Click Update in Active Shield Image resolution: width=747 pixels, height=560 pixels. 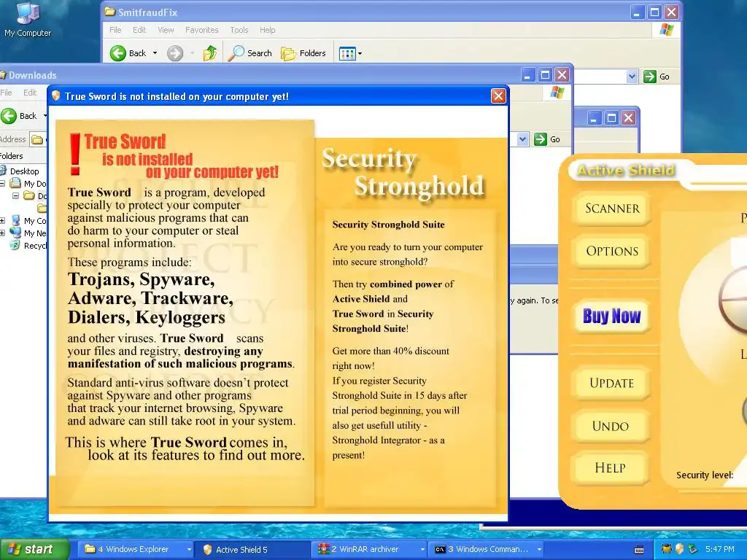612,383
